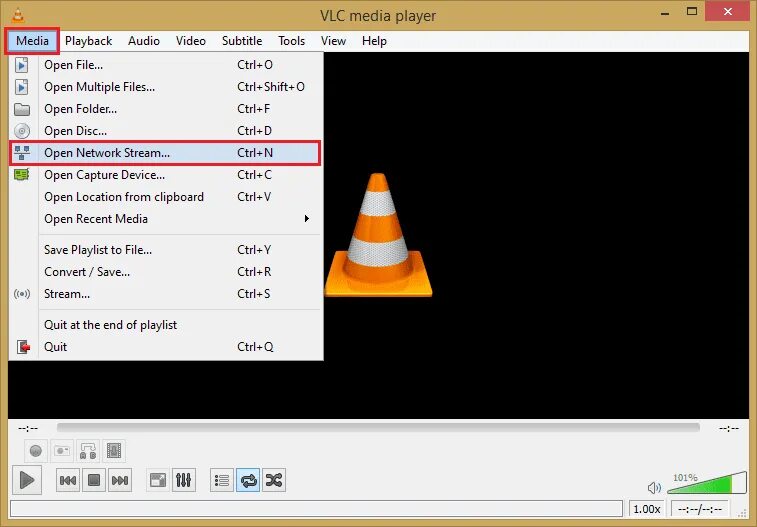Skip to previous track button
The image size is (757, 527).
coord(68,480)
